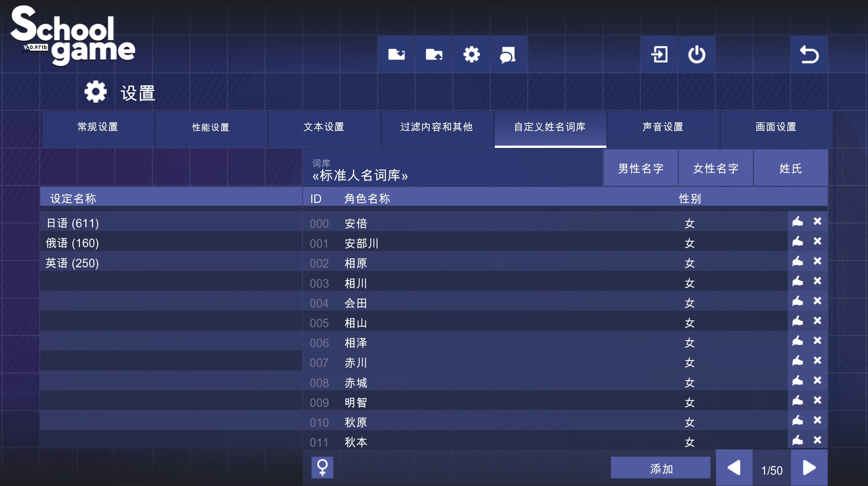Delete the entry 相原 with its X icon
The height and width of the screenshot is (486, 868).
(x=818, y=262)
